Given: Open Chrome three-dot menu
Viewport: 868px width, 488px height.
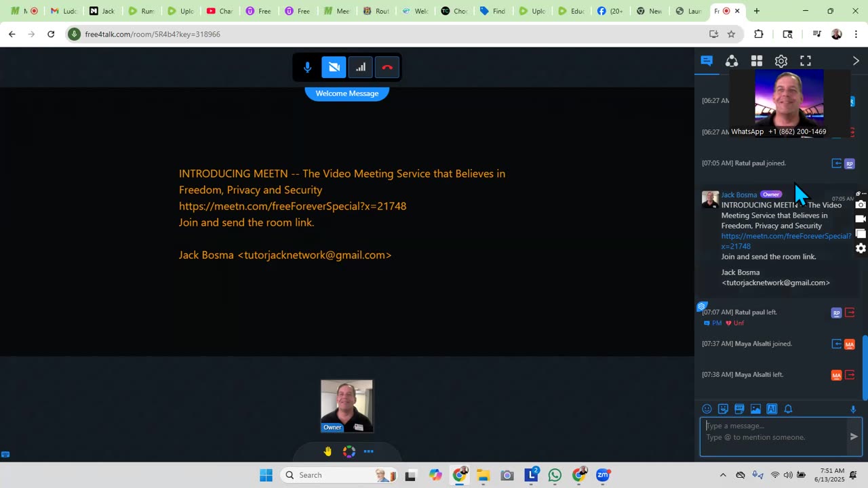Looking at the screenshot, I should [x=856, y=34].
